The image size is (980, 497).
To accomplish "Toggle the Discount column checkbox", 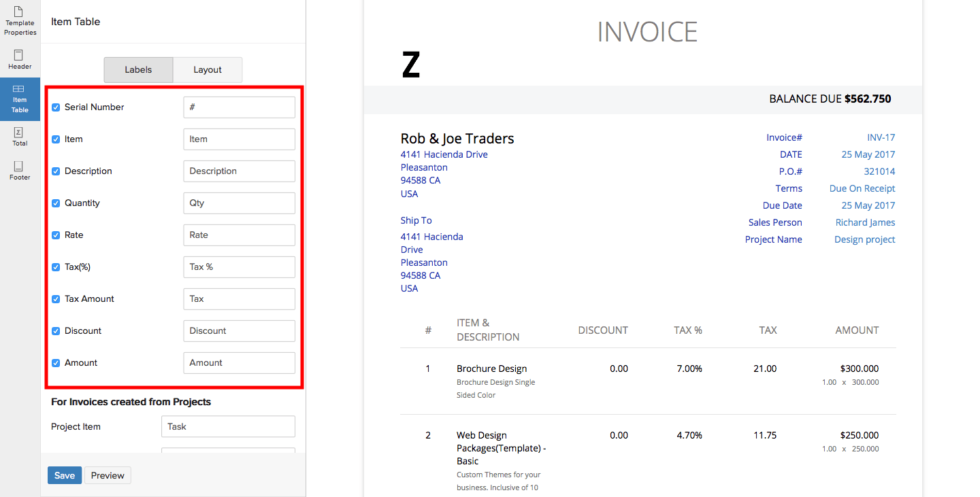I will coord(56,331).
